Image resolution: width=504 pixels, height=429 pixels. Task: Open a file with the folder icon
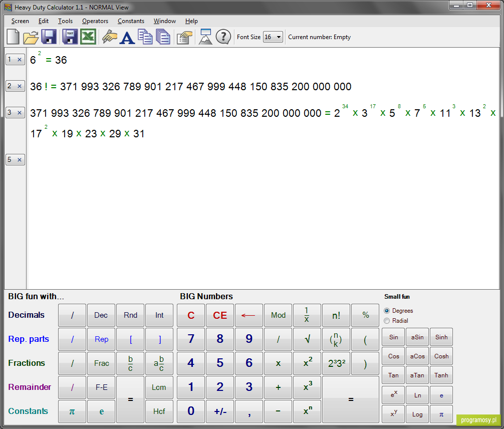(x=31, y=37)
